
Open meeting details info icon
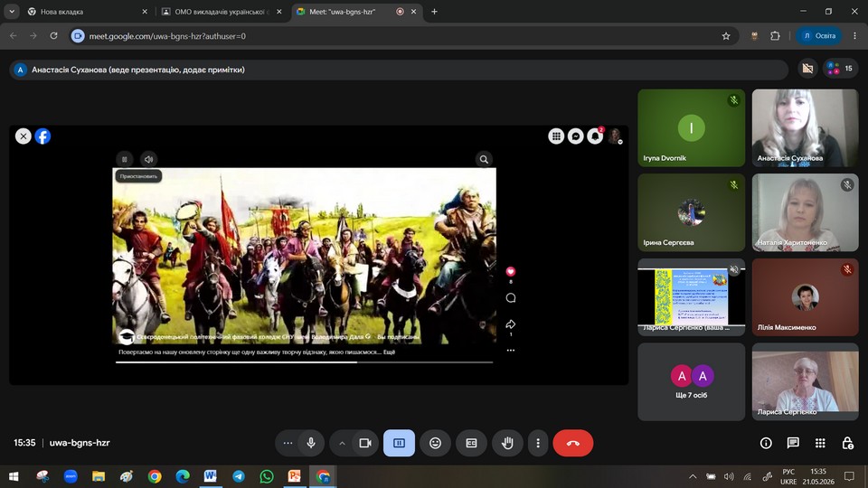coord(766,443)
